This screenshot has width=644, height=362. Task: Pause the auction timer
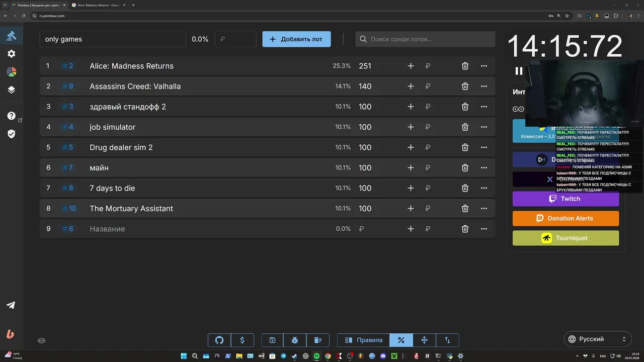(x=519, y=71)
